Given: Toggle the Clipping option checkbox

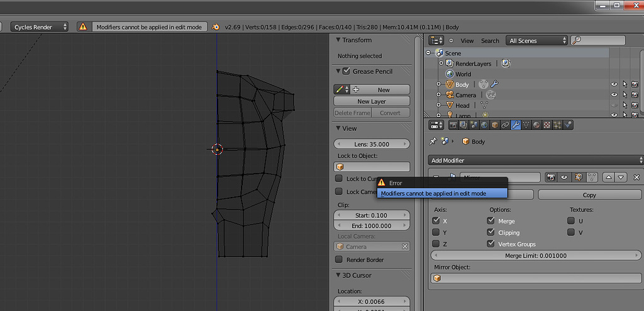Looking at the screenshot, I should point(491,232).
